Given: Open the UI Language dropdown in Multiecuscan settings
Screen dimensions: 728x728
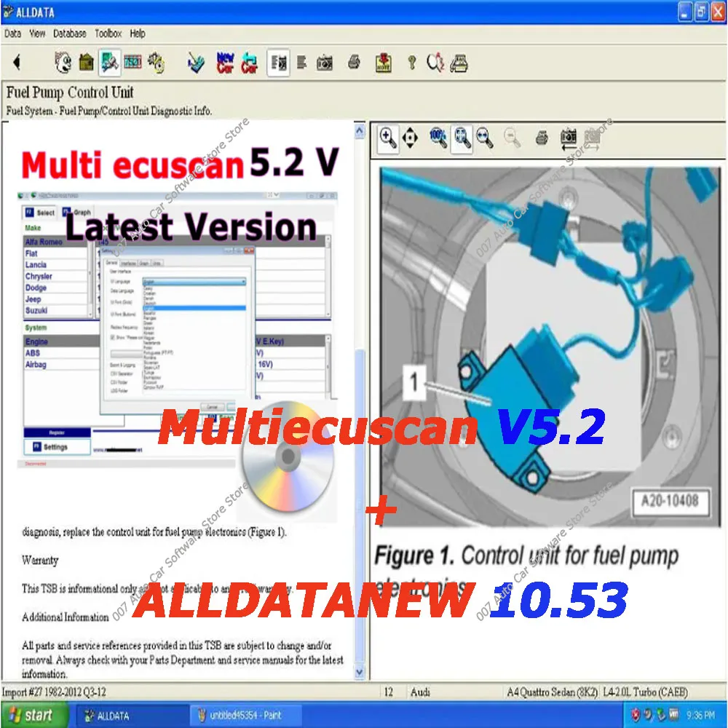Looking at the screenshot, I should pyautogui.click(x=195, y=282).
